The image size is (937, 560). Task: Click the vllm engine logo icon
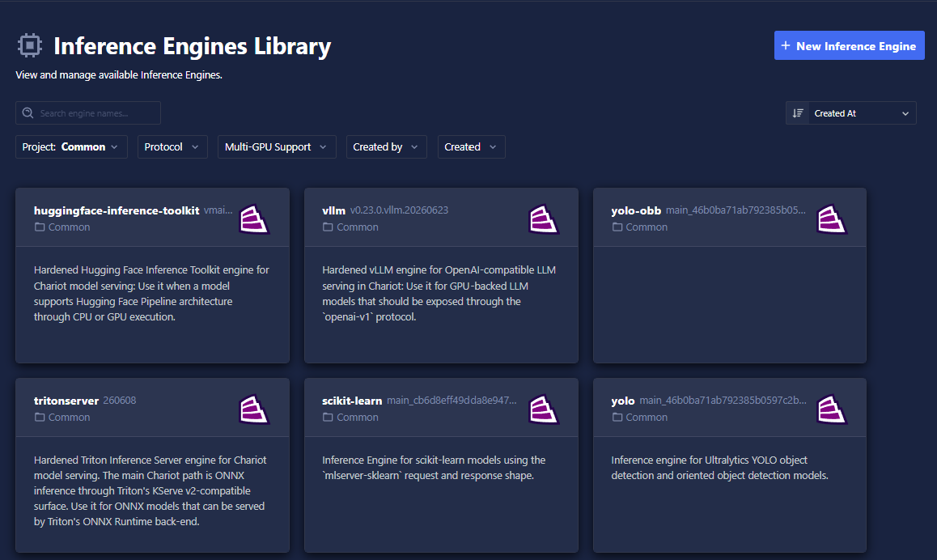pos(543,219)
